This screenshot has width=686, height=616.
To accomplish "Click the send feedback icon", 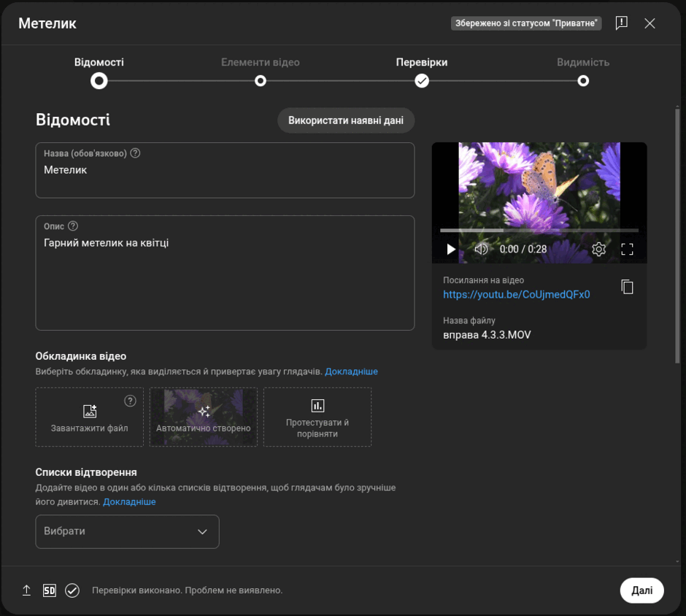I will click(x=621, y=23).
